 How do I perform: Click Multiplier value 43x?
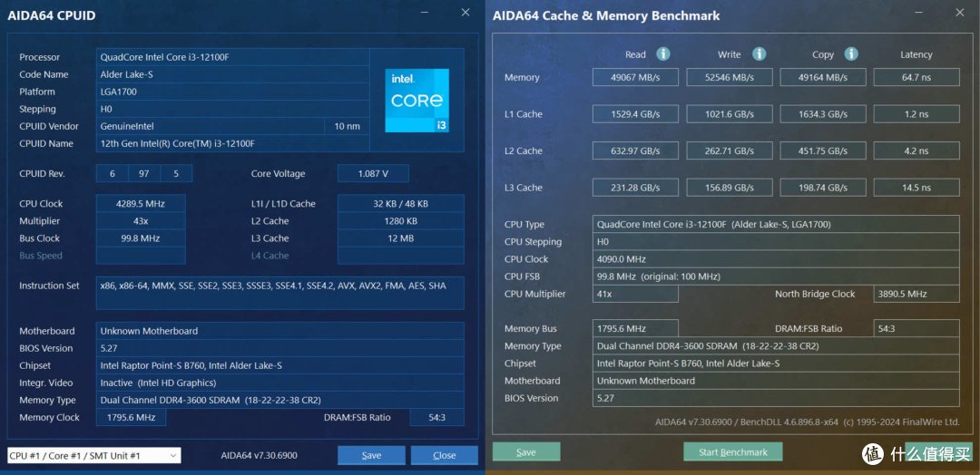[x=141, y=221]
